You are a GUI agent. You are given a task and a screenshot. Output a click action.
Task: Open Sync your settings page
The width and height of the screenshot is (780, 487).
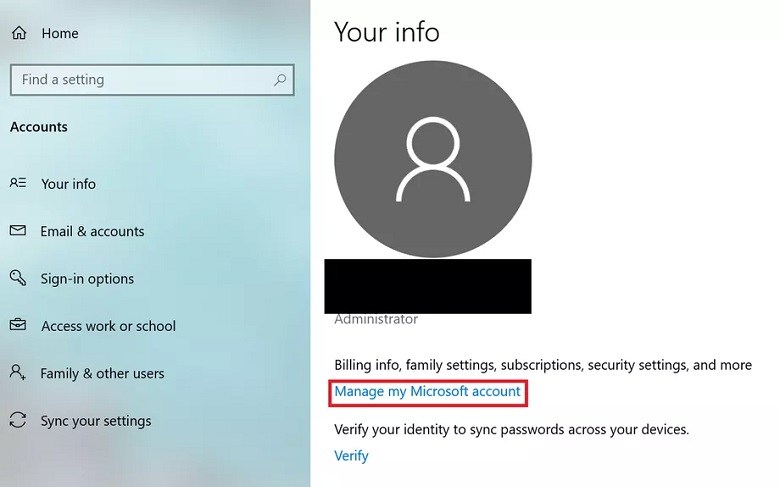tap(96, 421)
